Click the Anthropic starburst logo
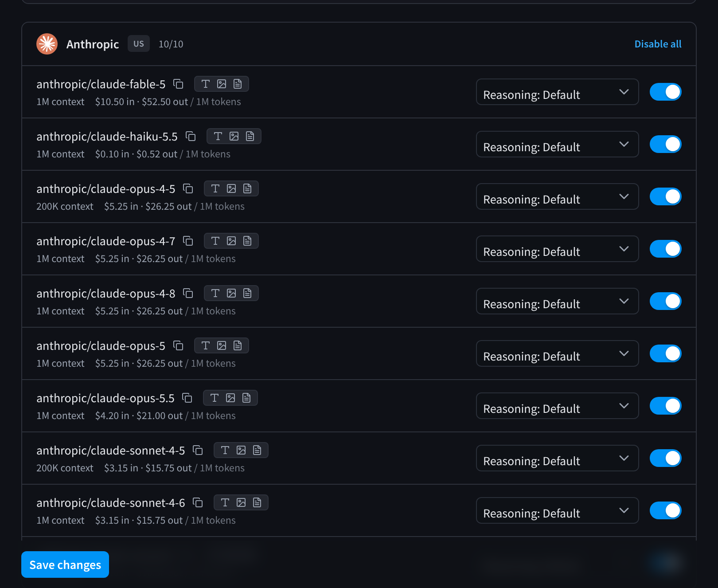 point(47,44)
